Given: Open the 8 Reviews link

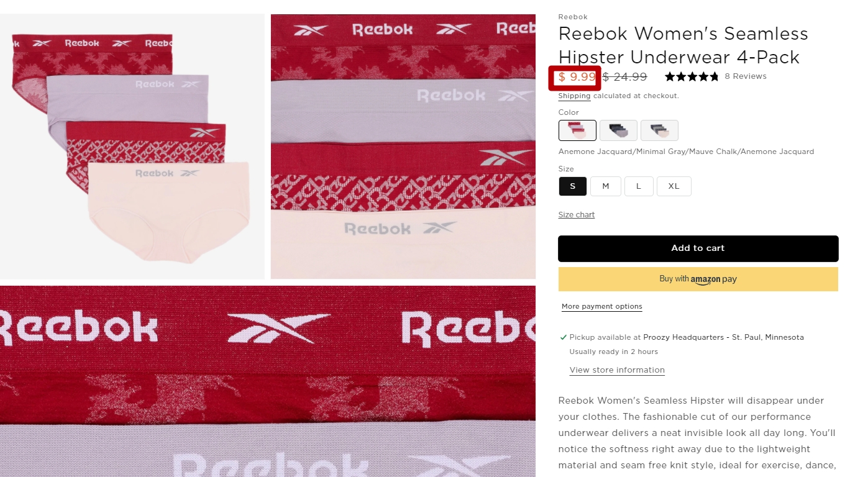Looking at the screenshot, I should click(x=746, y=76).
